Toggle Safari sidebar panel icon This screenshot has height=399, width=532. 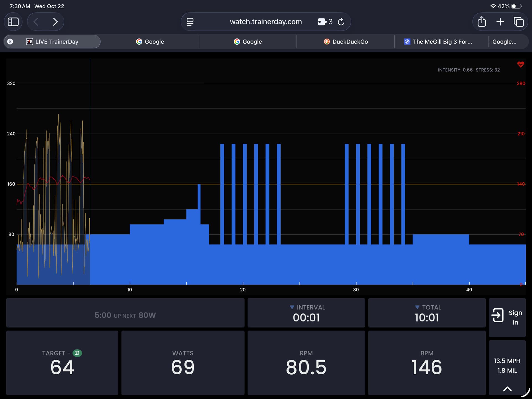(x=13, y=22)
